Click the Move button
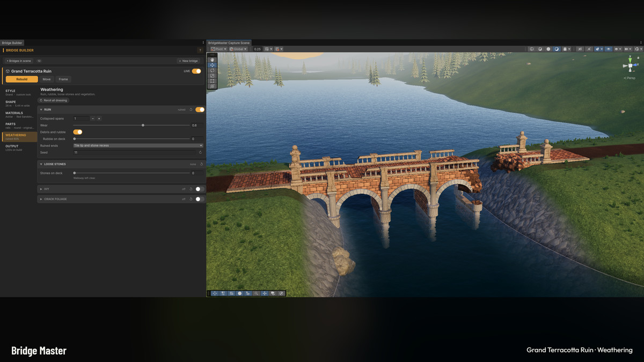The height and width of the screenshot is (362, 644). [x=47, y=79]
